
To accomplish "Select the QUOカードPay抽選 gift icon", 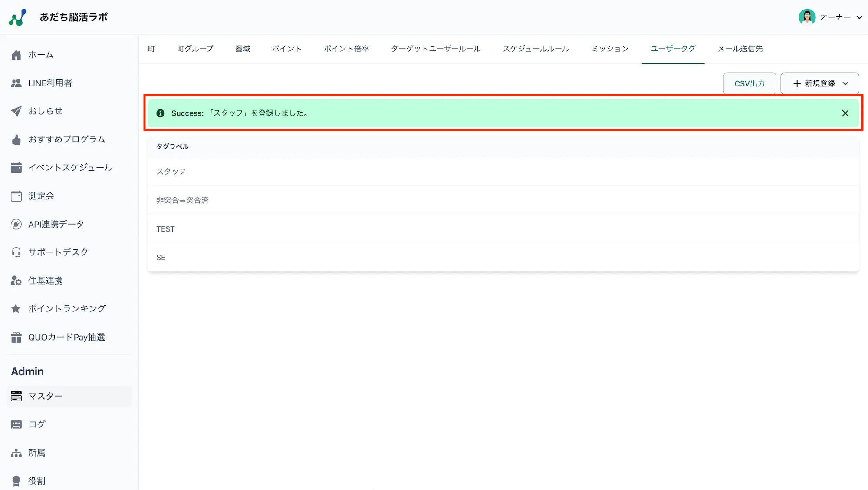I will tap(16, 337).
